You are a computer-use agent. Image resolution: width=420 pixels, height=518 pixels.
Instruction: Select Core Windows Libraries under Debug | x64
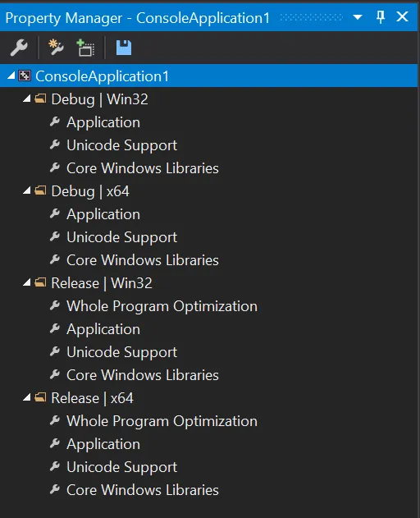click(x=143, y=260)
